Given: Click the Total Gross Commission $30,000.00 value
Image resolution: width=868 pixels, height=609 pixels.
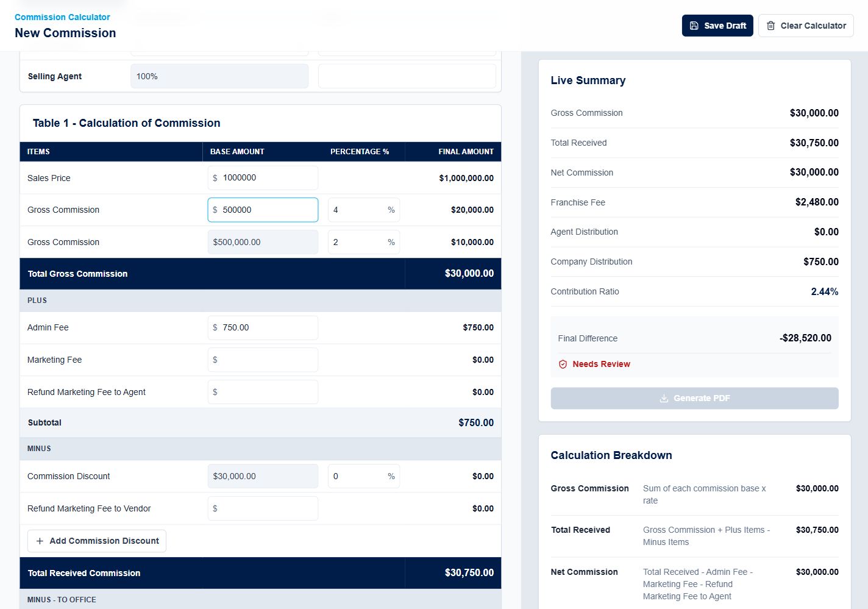Looking at the screenshot, I should (469, 273).
